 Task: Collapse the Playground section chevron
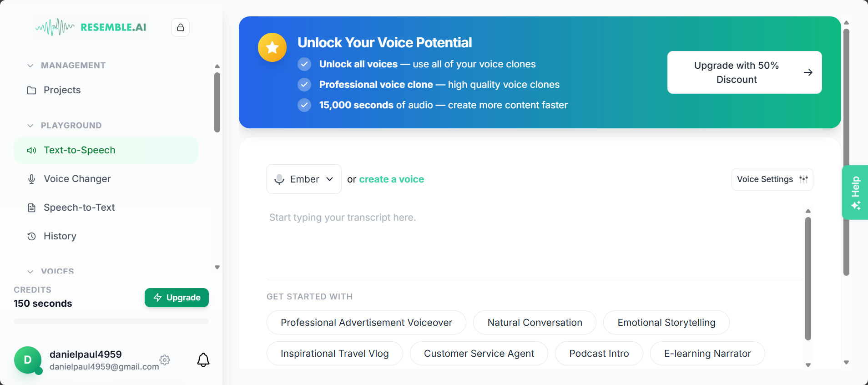(30, 126)
